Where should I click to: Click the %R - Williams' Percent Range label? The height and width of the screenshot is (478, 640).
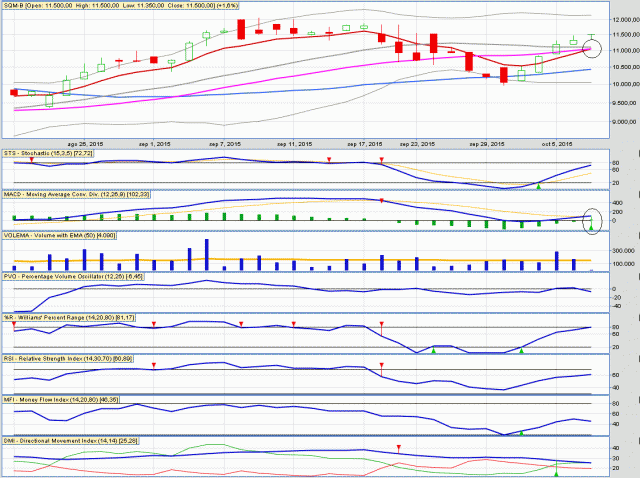[x=69, y=318]
